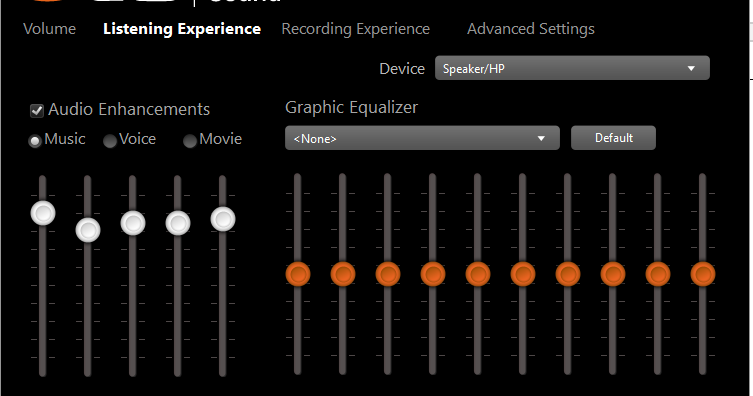Click the eighth orange equalizer band knob

click(613, 274)
